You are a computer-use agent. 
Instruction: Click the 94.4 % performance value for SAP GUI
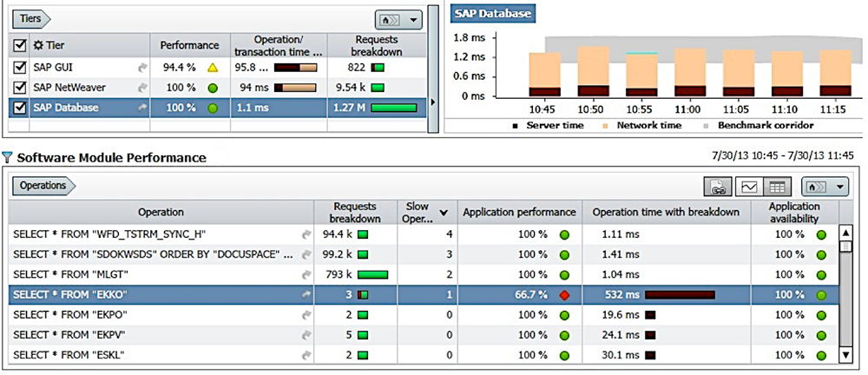pyautogui.click(x=180, y=68)
